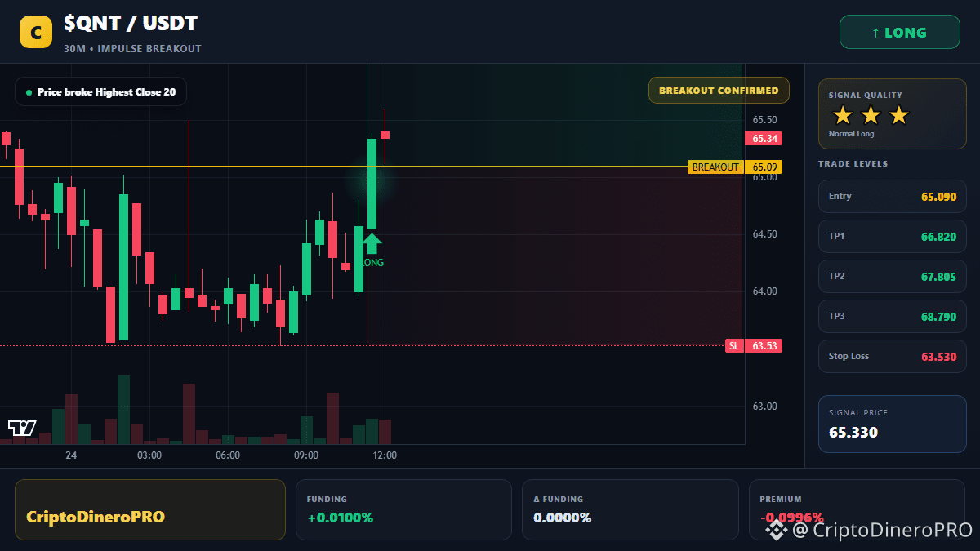Click the 24 date label on the time axis
980x551 pixels.
(x=71, y=455)
